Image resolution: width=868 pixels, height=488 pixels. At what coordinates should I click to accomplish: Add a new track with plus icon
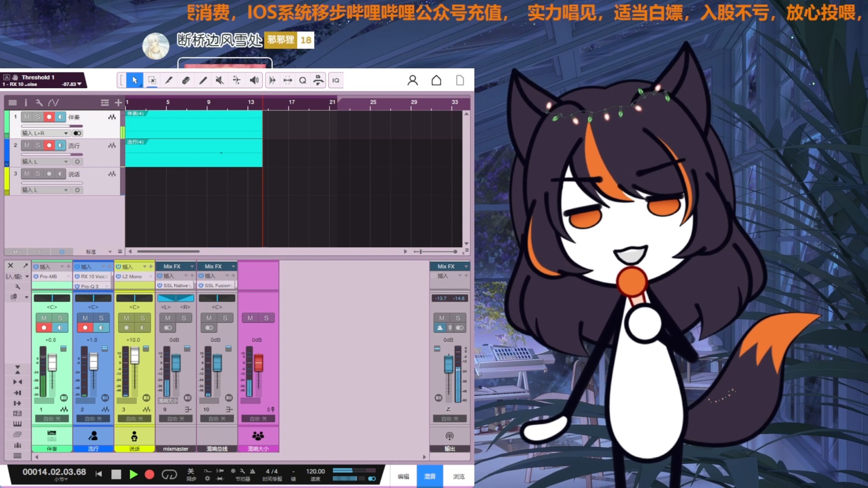click(x=118, y=103)
